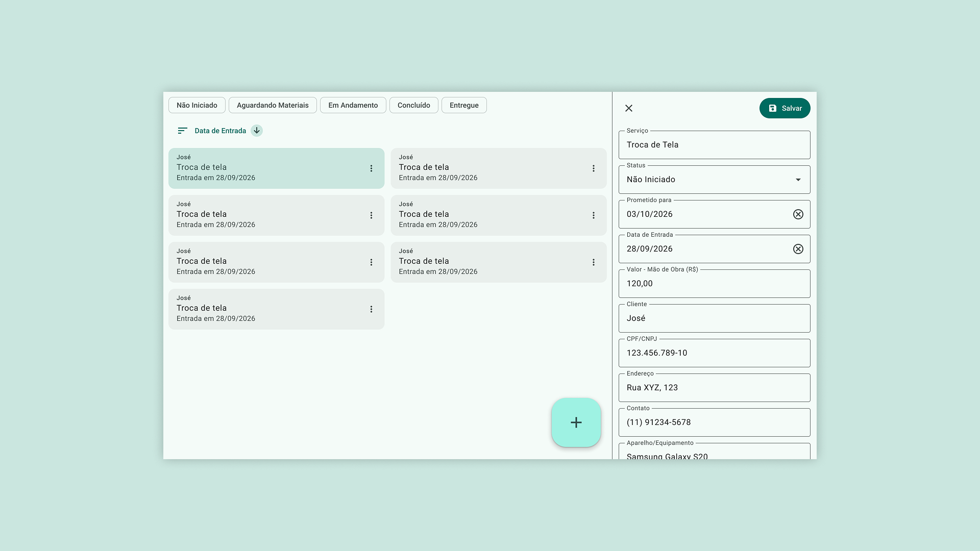Edit the Valor - Mão de Obra field
Image resolution: width=980 pixels, height=551 pixels.
point(715,284)
